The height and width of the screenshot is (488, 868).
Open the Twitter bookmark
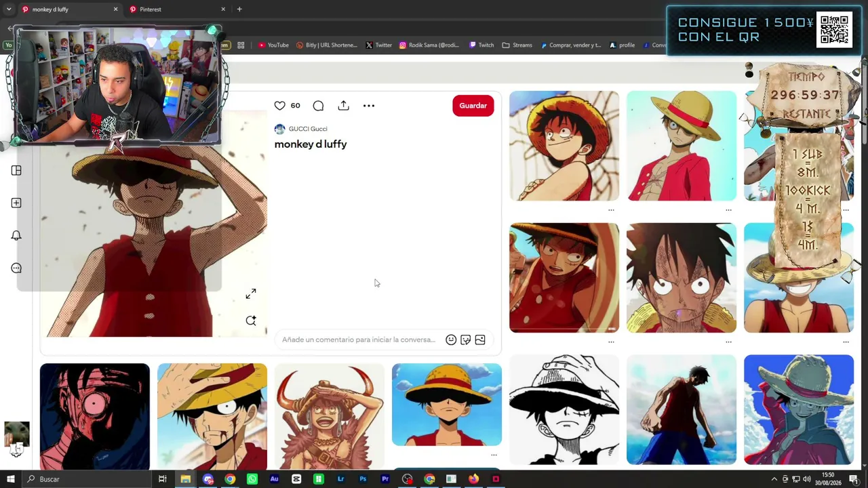point(378,45)
